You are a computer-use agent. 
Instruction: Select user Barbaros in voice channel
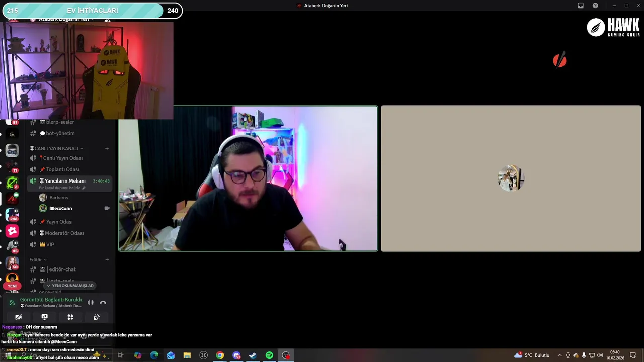click(x=58, y=198)
